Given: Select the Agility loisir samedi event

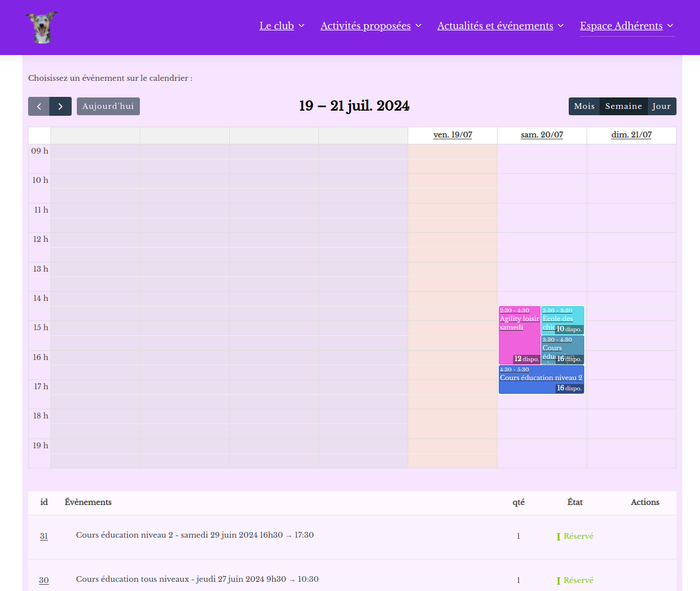Looking at the screenshot, I should [x=519, y=335].
